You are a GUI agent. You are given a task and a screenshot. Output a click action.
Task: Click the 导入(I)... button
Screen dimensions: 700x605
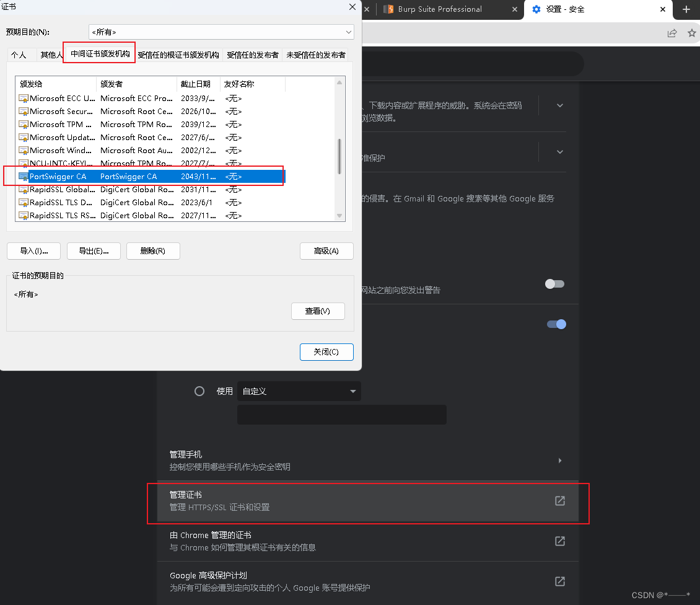34,251
